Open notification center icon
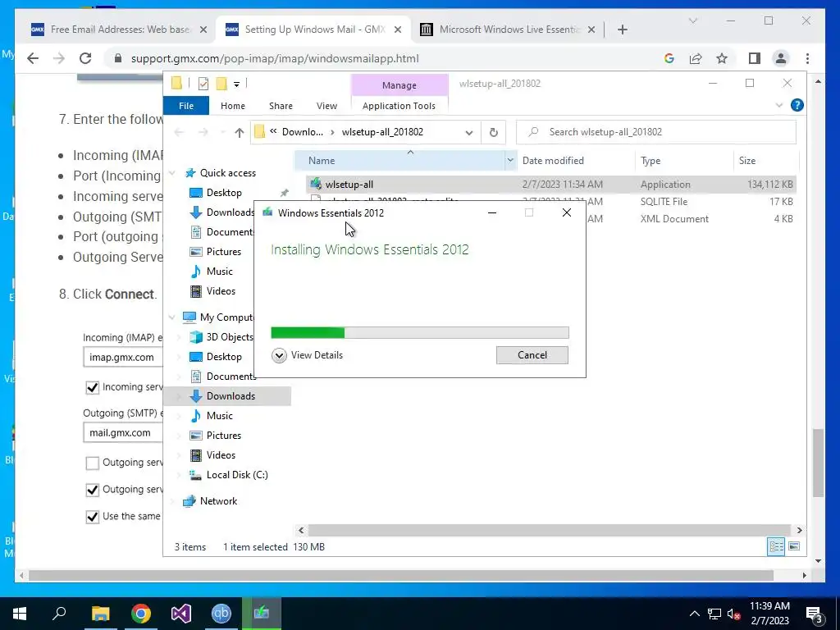 click(815, 614)
